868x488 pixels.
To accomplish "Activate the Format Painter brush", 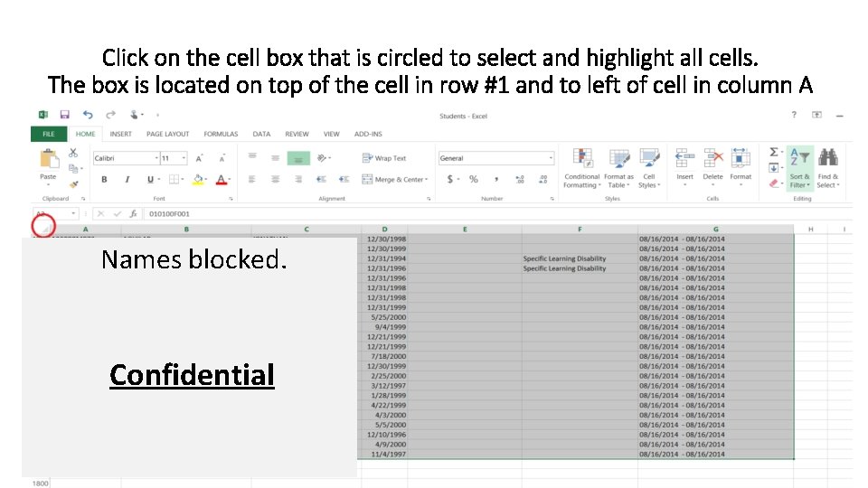I will pyautogui.click(x=73, y=184).
